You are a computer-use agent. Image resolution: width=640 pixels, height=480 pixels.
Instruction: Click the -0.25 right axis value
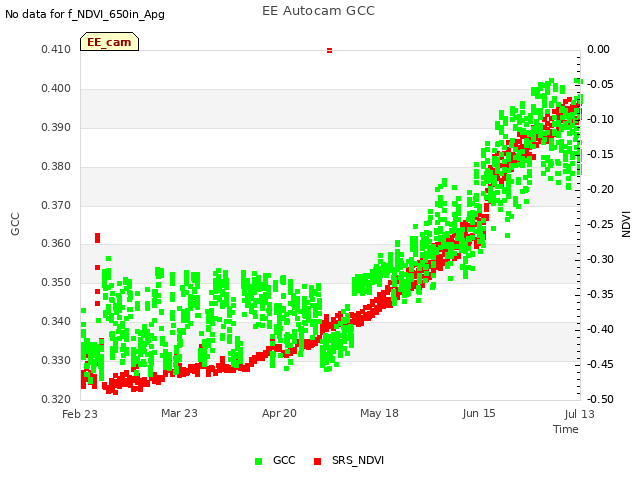(x=600, y=224)
